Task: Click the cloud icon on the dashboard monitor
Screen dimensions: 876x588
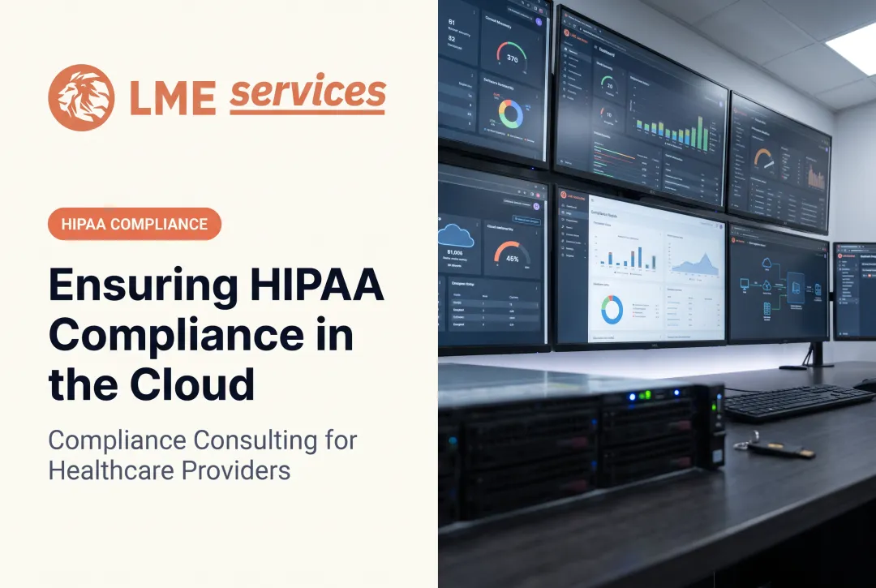Action: click(457, 236)
